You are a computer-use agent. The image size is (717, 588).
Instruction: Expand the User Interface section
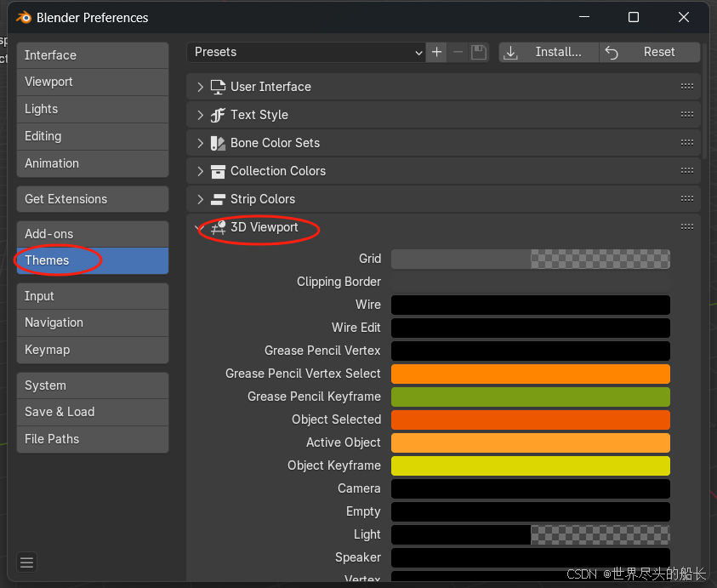pyautogui.click(x=200, y=87)
